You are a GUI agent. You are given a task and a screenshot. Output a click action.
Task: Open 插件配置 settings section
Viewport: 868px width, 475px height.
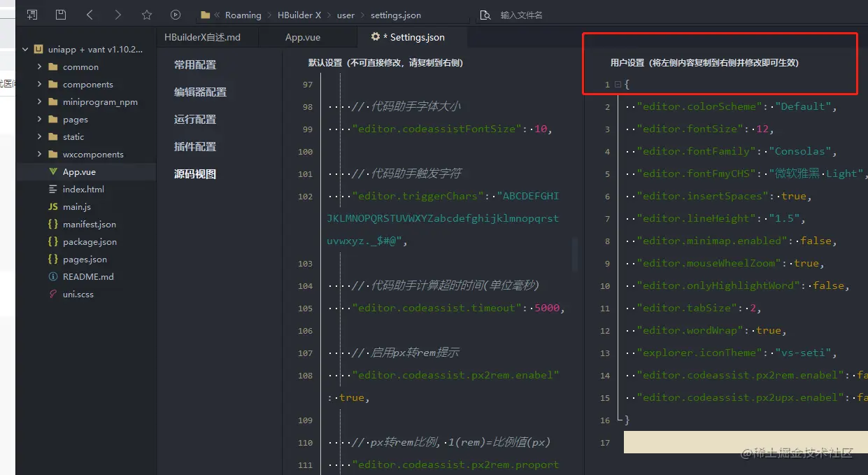pyautogui.click(x=195, y=147)
